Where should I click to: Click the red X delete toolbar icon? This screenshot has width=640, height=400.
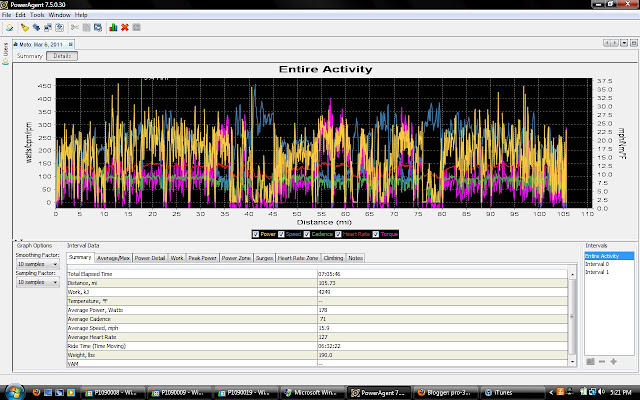click(x=123, y=27)
